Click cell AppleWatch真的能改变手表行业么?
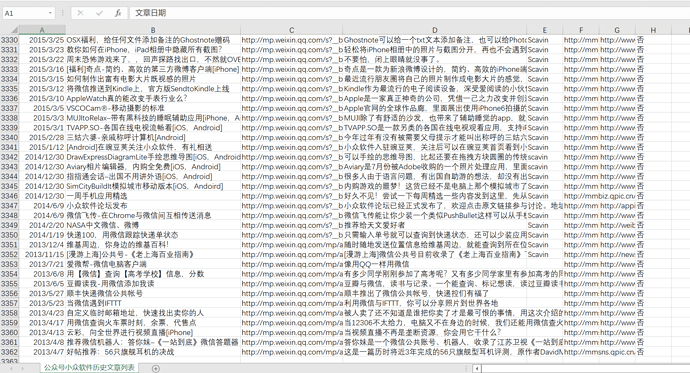 [x=153, y=99]
